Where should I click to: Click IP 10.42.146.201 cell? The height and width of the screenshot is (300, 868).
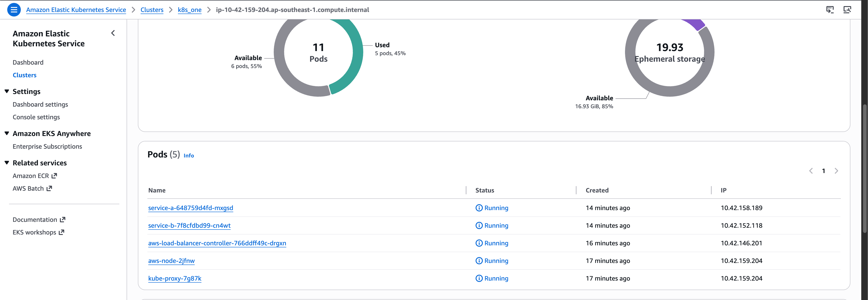[x=742, y=243]
